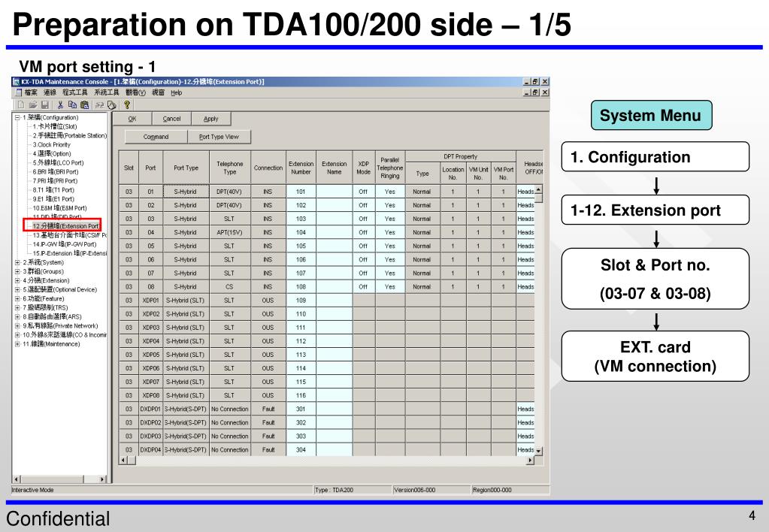
Task: Select 8.T1 埠(T1 Port) in the tree
Action: coord(53,190)
